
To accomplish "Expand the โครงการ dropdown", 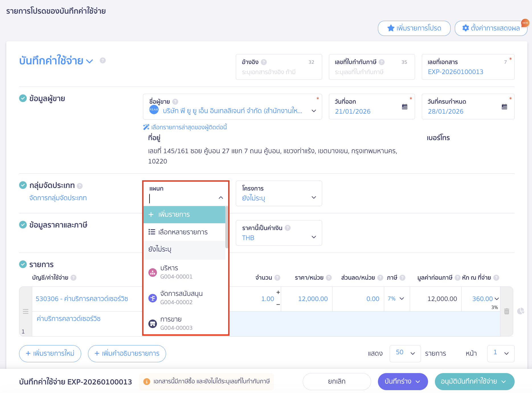I will 314,197.
